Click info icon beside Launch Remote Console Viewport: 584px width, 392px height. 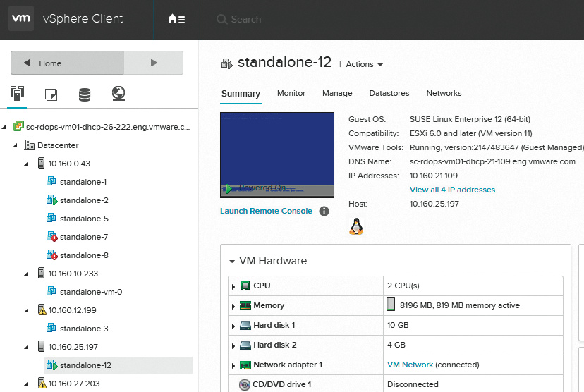324,211
